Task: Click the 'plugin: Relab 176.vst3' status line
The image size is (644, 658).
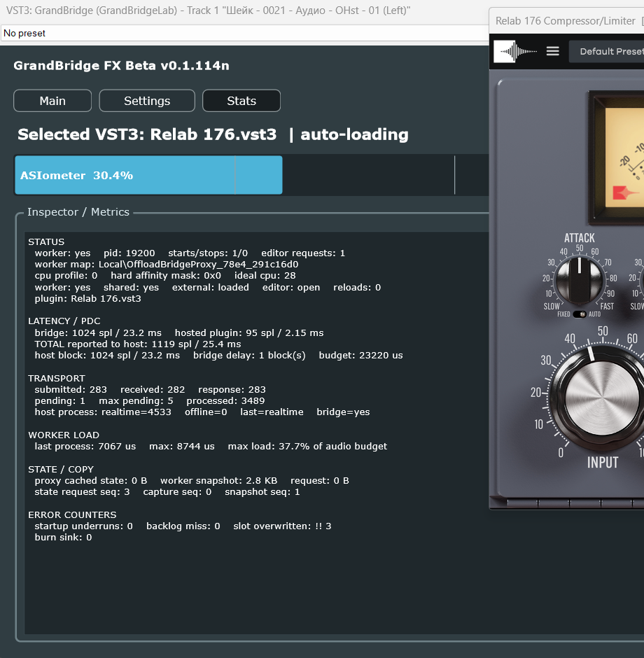Action: coord(87,299)
